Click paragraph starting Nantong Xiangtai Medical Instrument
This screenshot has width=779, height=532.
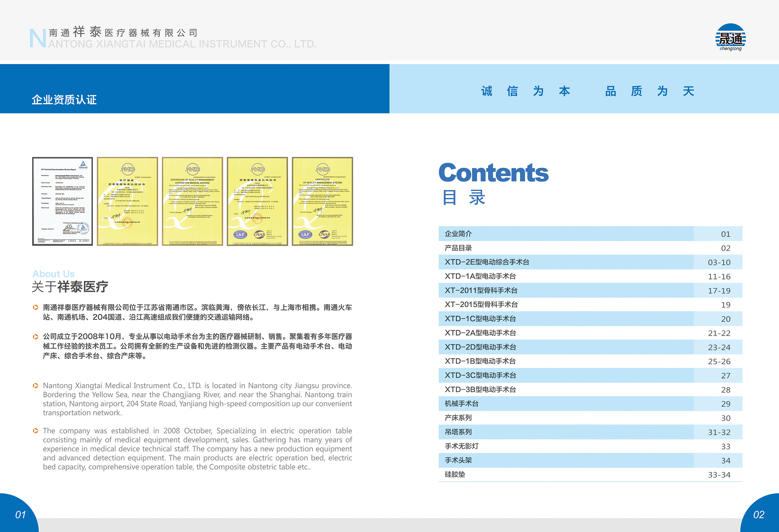point(197,399)
